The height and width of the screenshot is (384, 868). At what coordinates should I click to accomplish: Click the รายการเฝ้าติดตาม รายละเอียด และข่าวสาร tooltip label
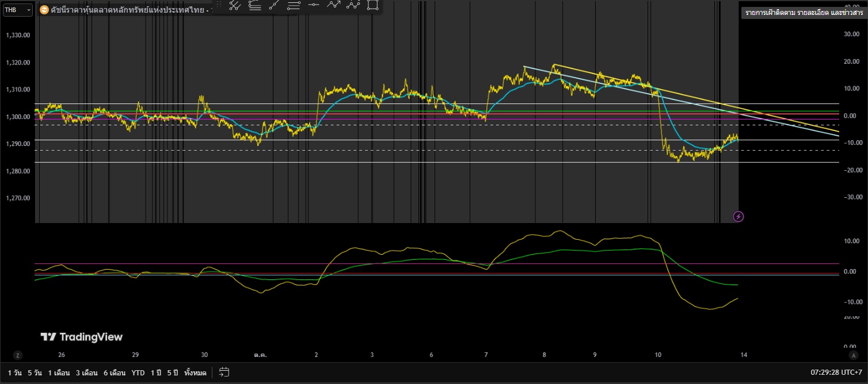[x=804, y=13]
